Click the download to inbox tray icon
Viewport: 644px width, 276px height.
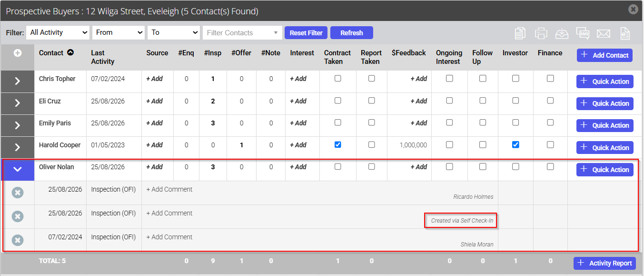pyautogui.click(x=562, y=33)
